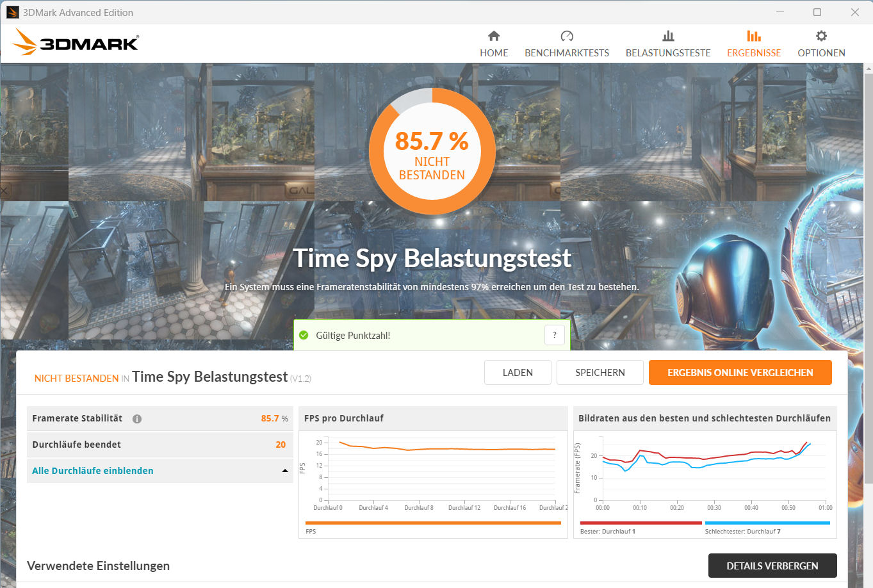Screen dimensions: 873x588
Task: Switch to the BENCHMARKTESTS tab
Action: tap(566, 53)
